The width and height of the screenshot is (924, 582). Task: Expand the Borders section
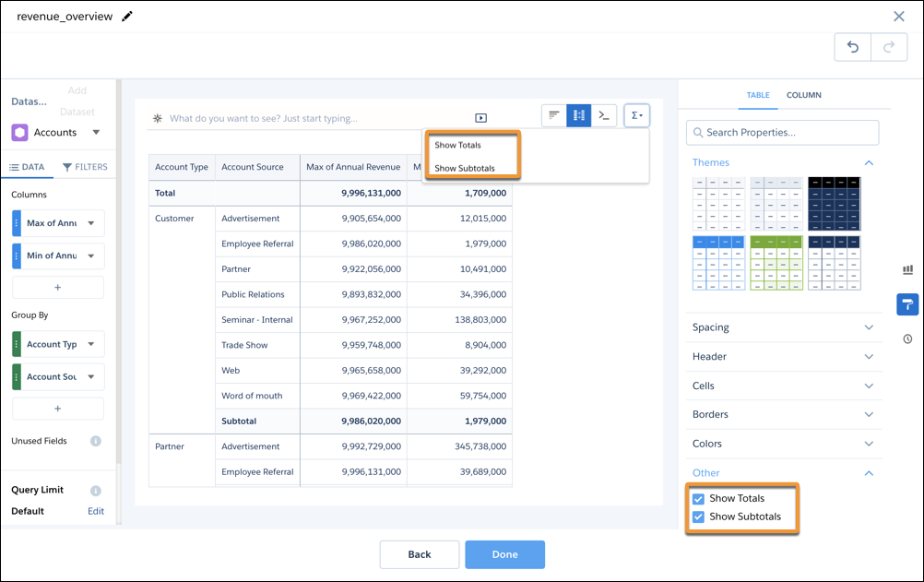click(x=783, y=415)
